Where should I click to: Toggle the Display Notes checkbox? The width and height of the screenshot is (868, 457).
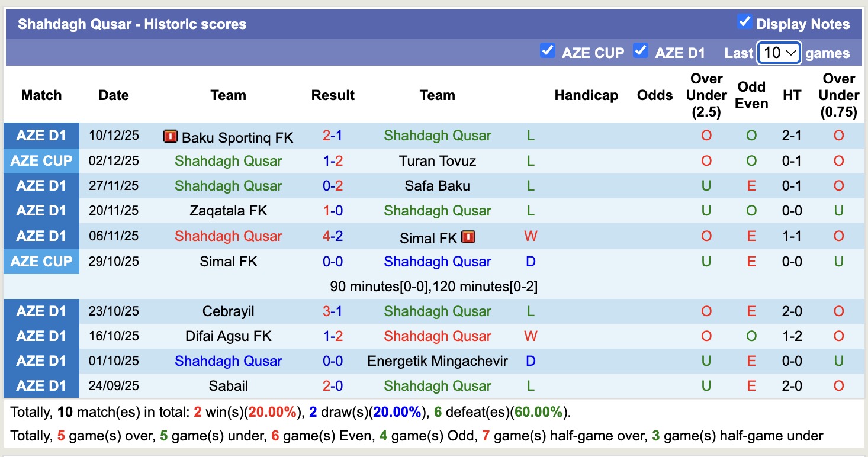pos(744,22)
